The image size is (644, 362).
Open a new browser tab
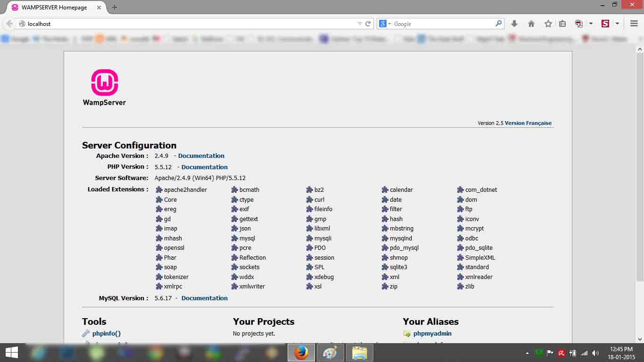(115, 8)
